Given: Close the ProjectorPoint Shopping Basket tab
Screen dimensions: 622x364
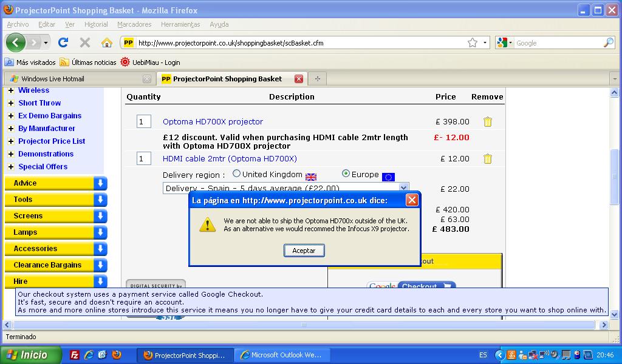Looking at the screenshot, I should [299, 79].
